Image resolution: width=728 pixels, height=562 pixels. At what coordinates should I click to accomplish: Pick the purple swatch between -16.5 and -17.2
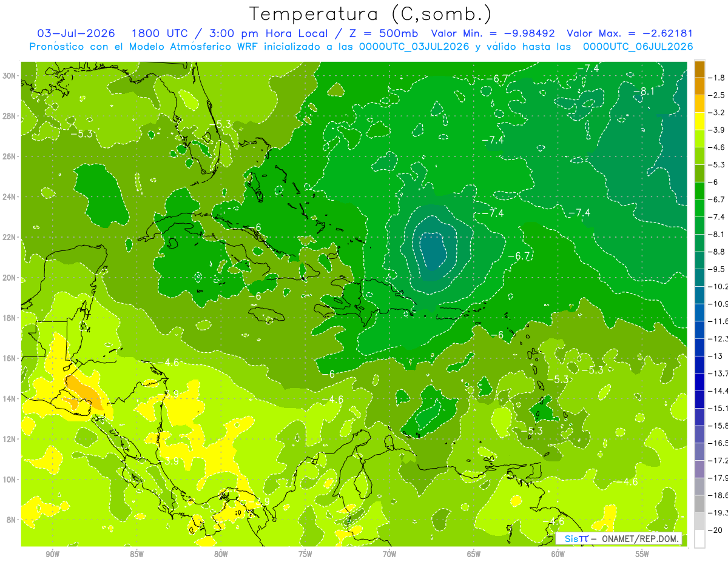pyautogui.click(x=699, y=452)
